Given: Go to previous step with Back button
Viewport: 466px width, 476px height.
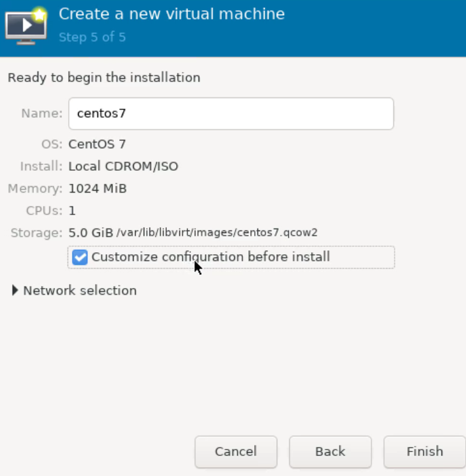Looking at the screenshot, I should tap(330, 452).
